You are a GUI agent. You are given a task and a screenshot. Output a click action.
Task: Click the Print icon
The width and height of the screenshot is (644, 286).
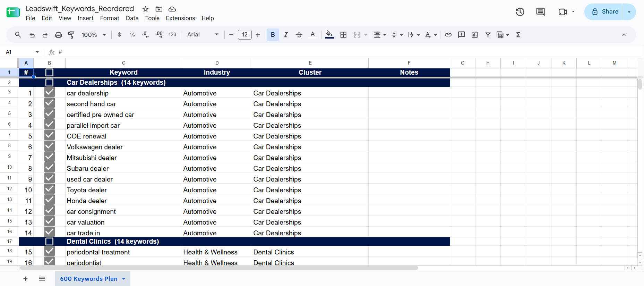pyautogui.click(x=58, y=35)
